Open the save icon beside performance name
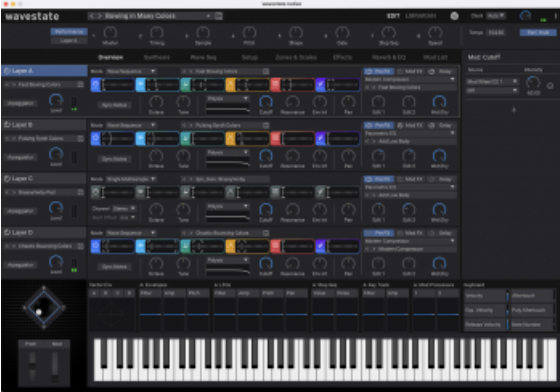The image size is (560, 392). point(219,16)
